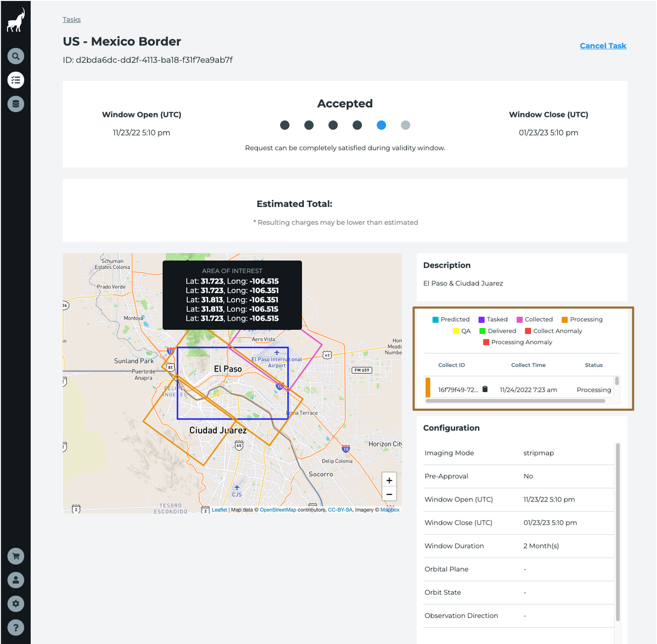Click the Status column header
The height and width of the screenshot is (644, 657).
click(x=593, y=365)
